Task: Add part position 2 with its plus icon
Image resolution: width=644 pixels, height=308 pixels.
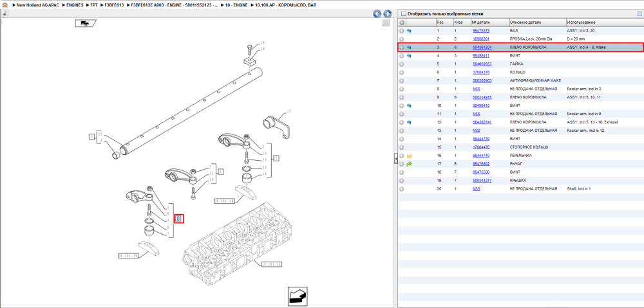Action: (x=402, y=39)
